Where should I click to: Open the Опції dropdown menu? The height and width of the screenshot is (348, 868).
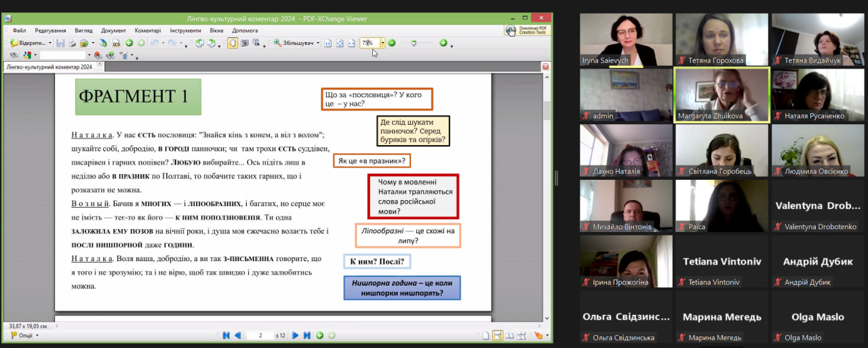[24, 335]
